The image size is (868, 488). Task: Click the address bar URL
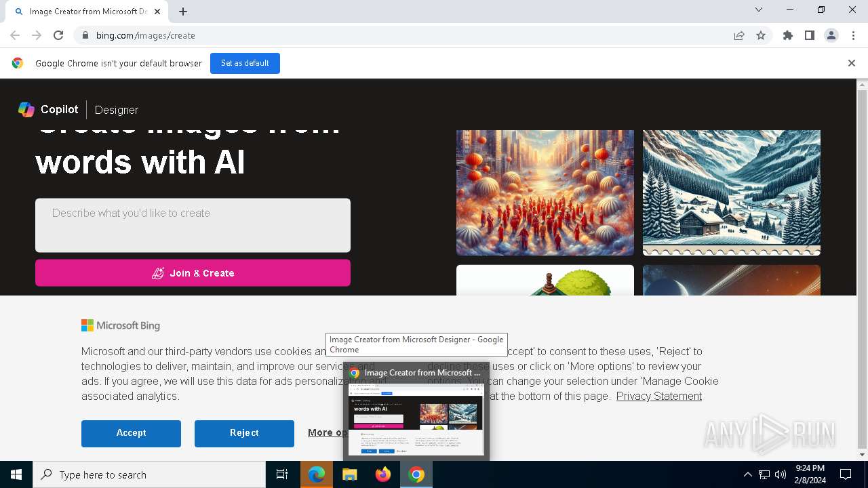click(x=145, y=35)
